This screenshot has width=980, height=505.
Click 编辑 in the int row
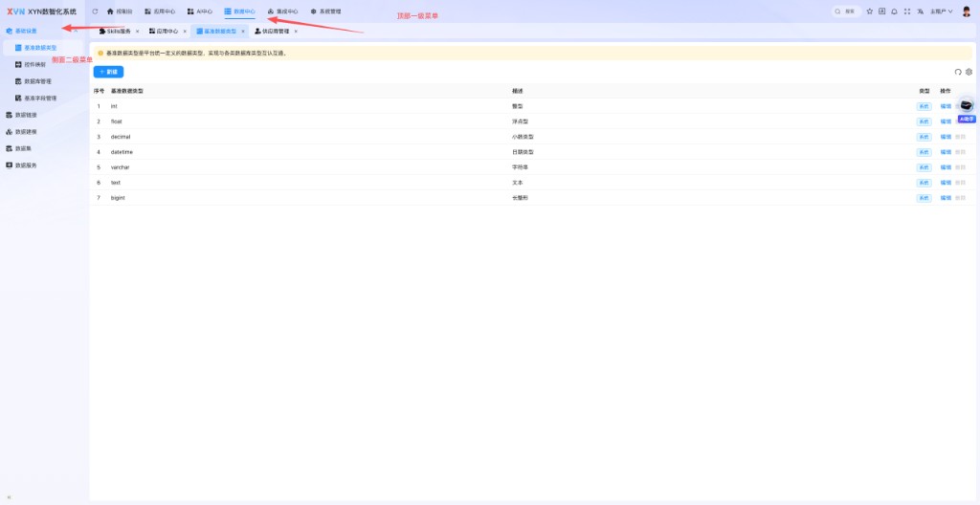tap(946, 106)
